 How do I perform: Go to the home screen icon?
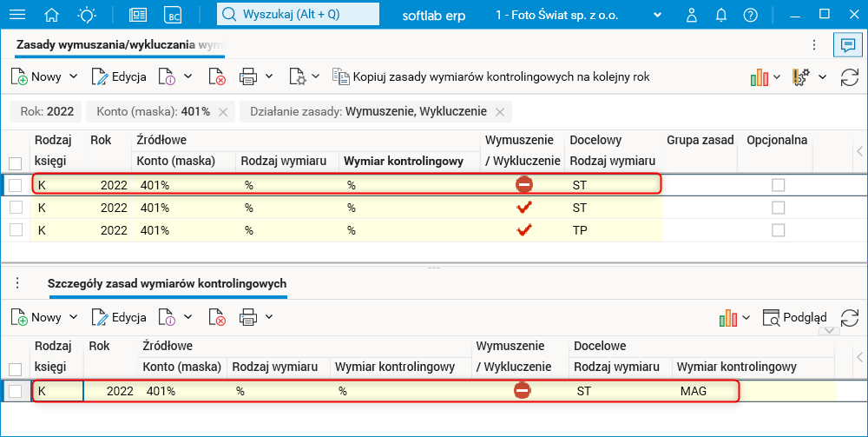(x=51, y=15)
